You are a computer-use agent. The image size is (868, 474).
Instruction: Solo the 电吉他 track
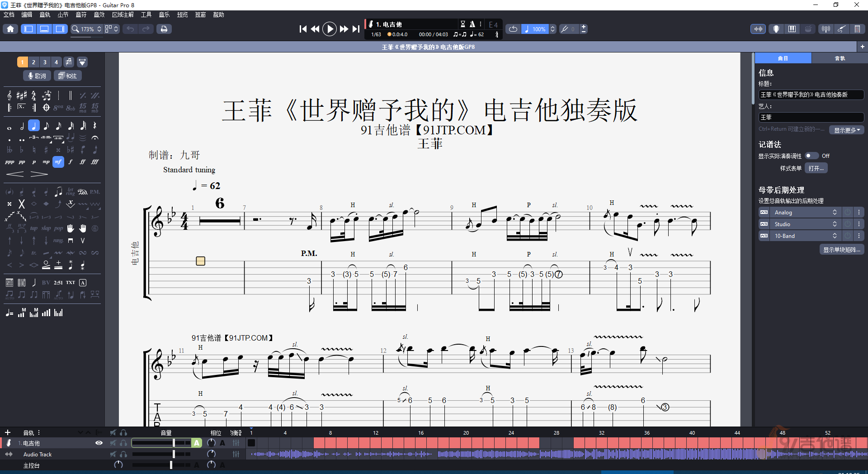pyautogui.click(x=123, y=443)
